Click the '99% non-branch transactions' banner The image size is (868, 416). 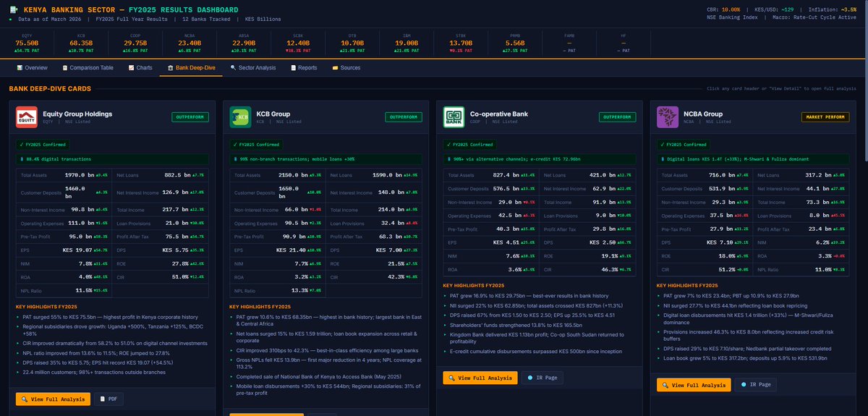point(326,158)
